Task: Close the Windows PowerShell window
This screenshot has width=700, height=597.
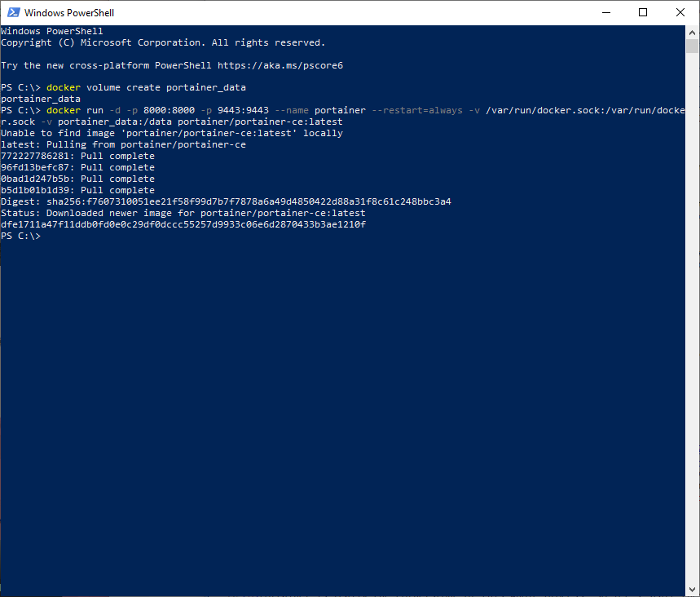Action: click(x=680, y=12)
